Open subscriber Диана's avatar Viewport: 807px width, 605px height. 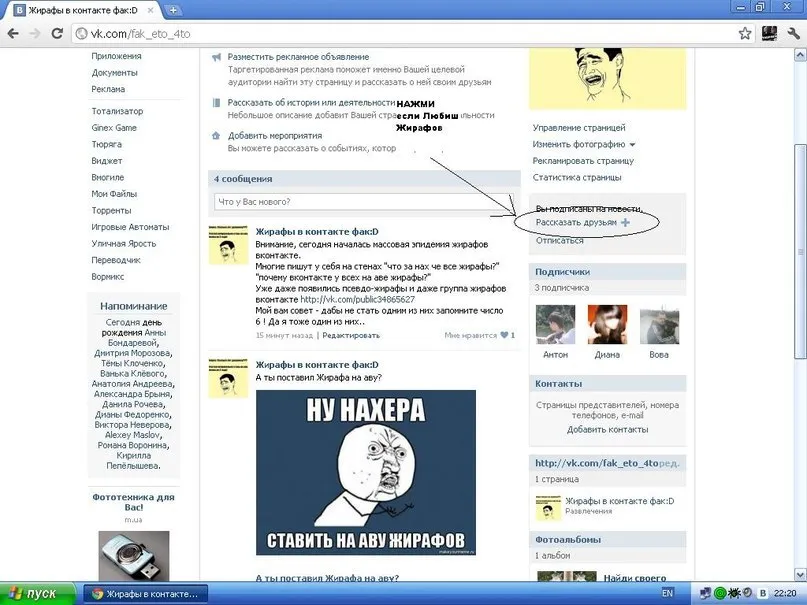click(607, 325)
